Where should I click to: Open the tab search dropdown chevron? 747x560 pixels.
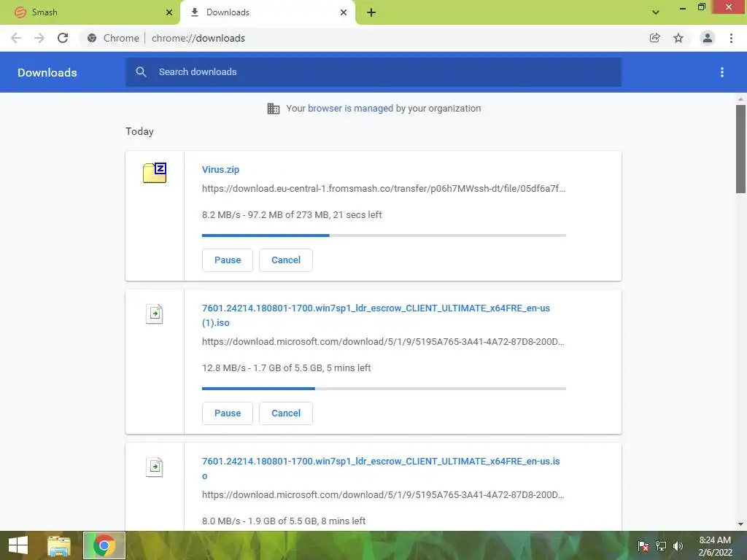656,12
